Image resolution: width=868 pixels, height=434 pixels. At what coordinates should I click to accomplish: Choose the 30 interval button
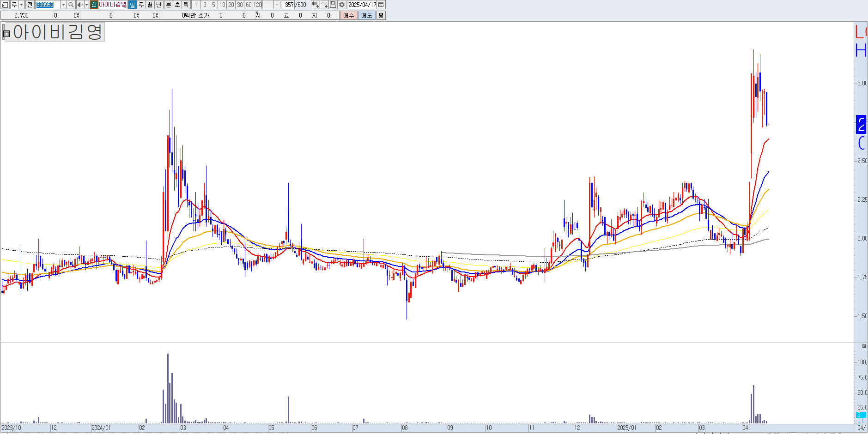(x=240, y=5)
